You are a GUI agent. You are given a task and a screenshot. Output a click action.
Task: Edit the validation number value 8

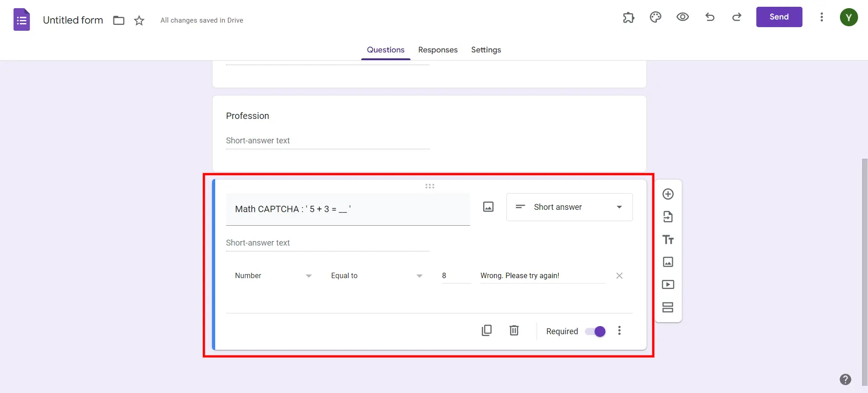456,275
